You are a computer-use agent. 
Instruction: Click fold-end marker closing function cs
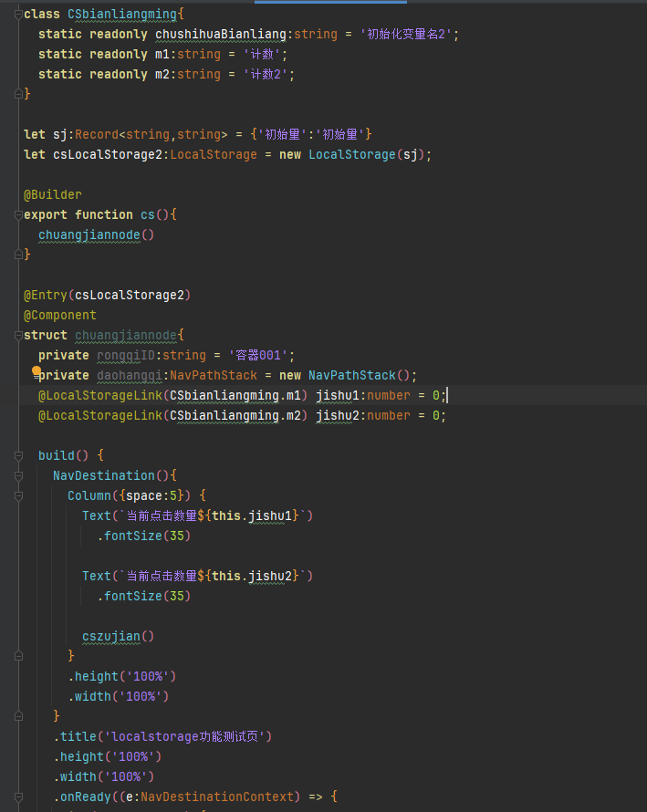[x=17, y=255]
